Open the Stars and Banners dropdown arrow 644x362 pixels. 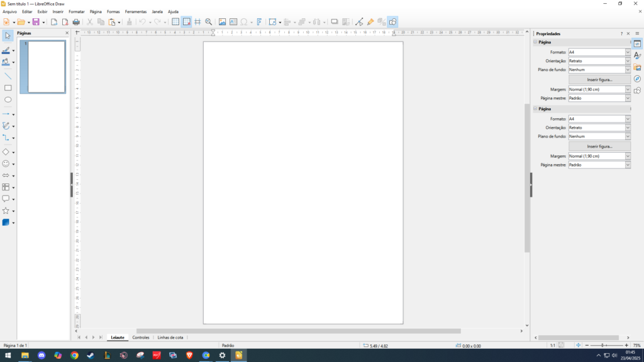(x=14, y=212)
